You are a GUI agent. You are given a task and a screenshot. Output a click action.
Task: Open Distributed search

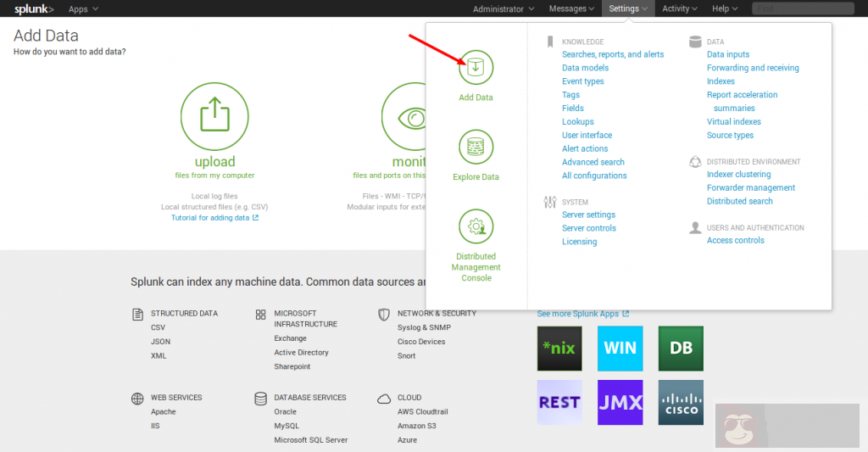click(x=739, y=201)
